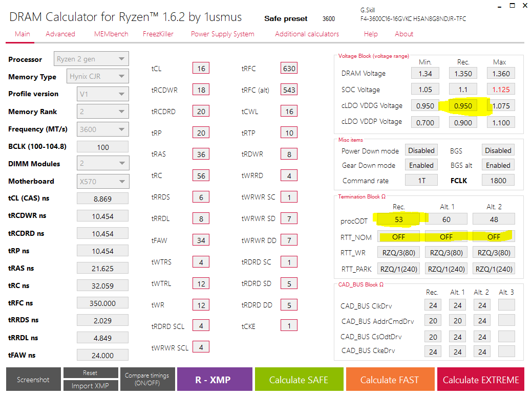The image size is (532, 397).
Task: Expand the Memory Type dropdown
Action: point(98,77)
